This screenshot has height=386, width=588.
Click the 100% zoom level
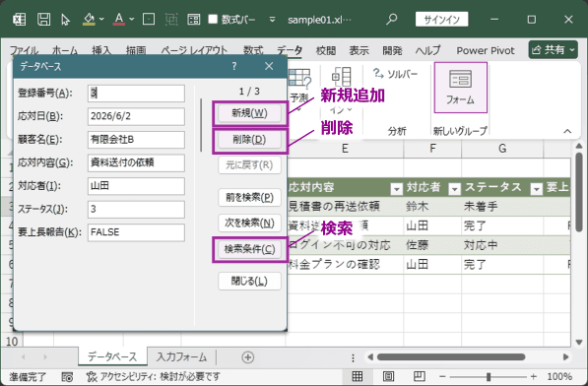pos(559,376)
